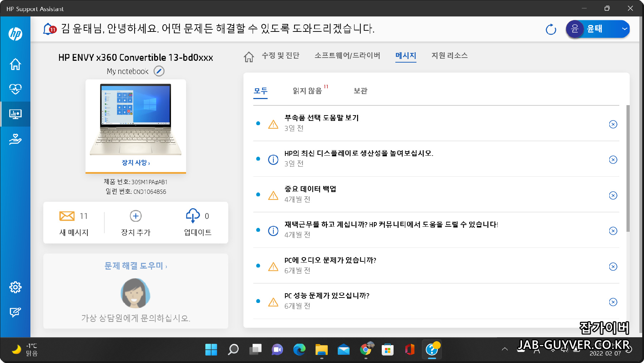Screen dimensions: 644x363
Task: Edit the My notebook nickname pencil icon
Action: [159, 71]
